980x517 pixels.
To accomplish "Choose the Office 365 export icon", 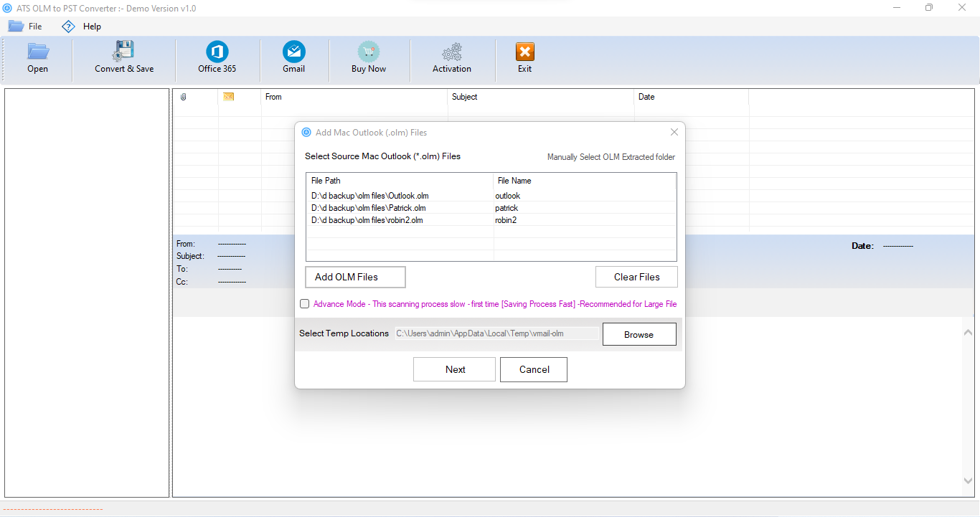I will click(217, 52).
